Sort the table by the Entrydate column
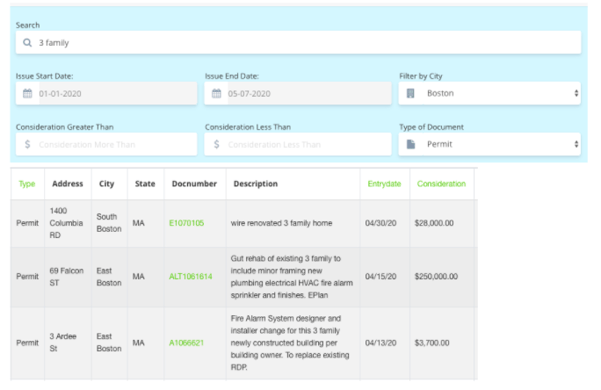 click(384, 184)
